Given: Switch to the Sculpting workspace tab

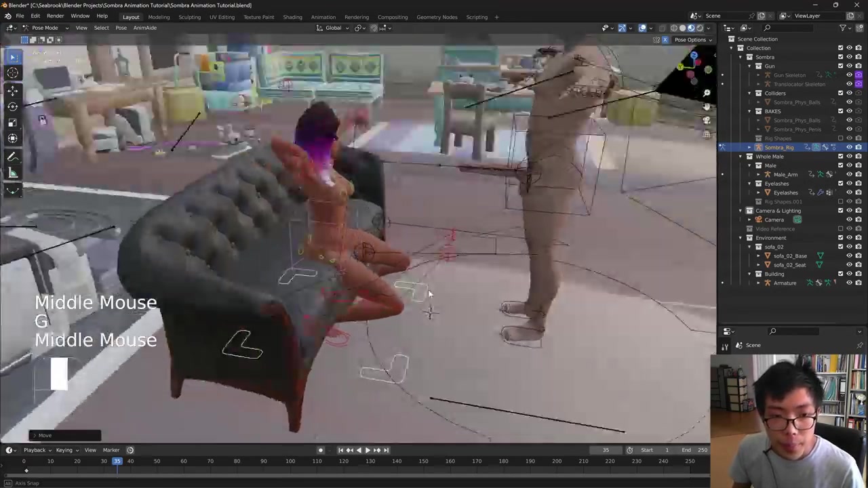Looking at the screenshot, I should click(x=189, y=17).
